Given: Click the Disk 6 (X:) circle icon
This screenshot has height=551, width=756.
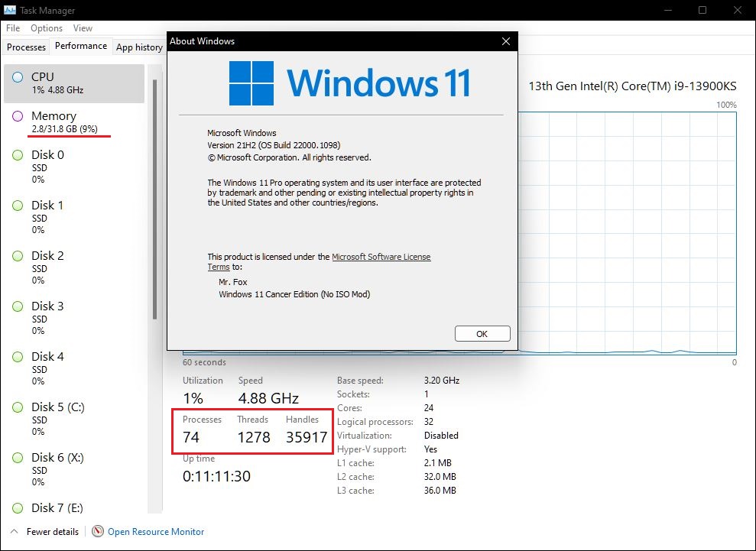Looking at the screenshot, I should [18, 458].
